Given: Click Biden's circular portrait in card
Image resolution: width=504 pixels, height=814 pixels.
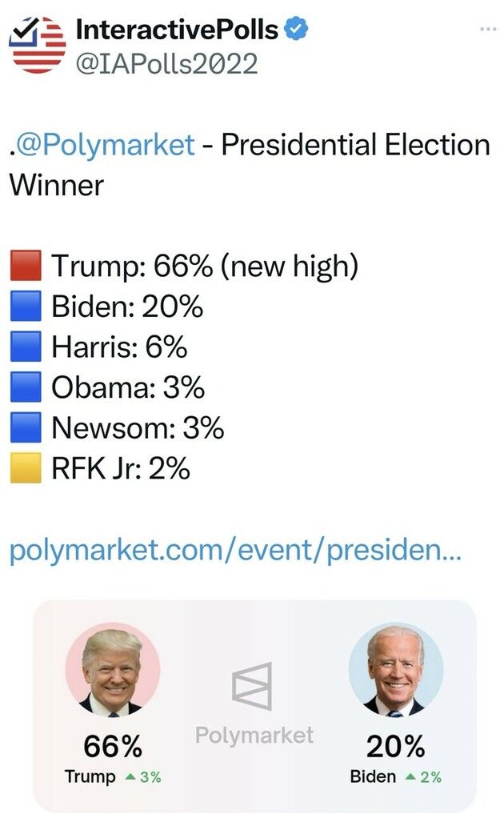Looking at the screenshot, I should tap(395, 669).
